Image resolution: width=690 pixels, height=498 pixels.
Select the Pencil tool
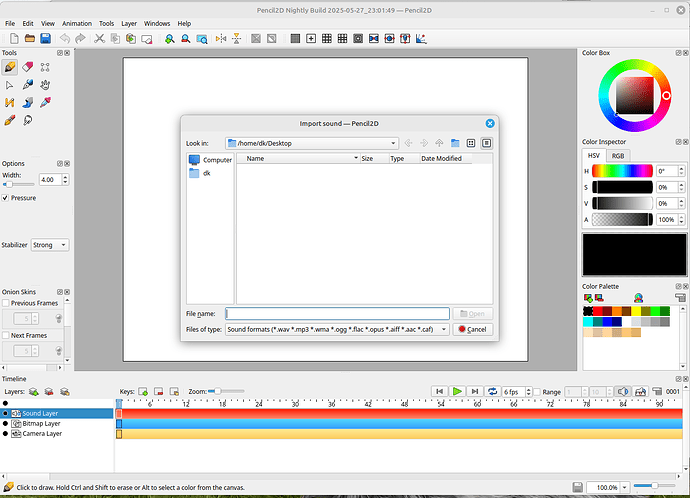tap(10, 67)
